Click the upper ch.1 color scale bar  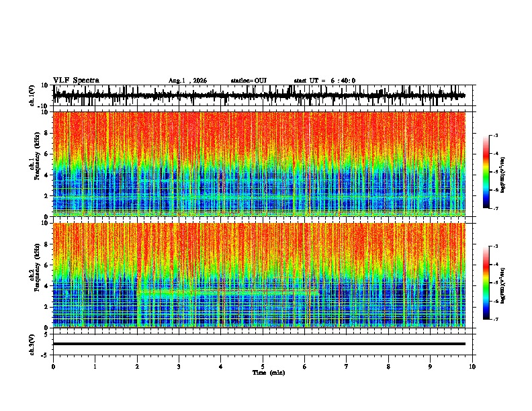(486, 172)
